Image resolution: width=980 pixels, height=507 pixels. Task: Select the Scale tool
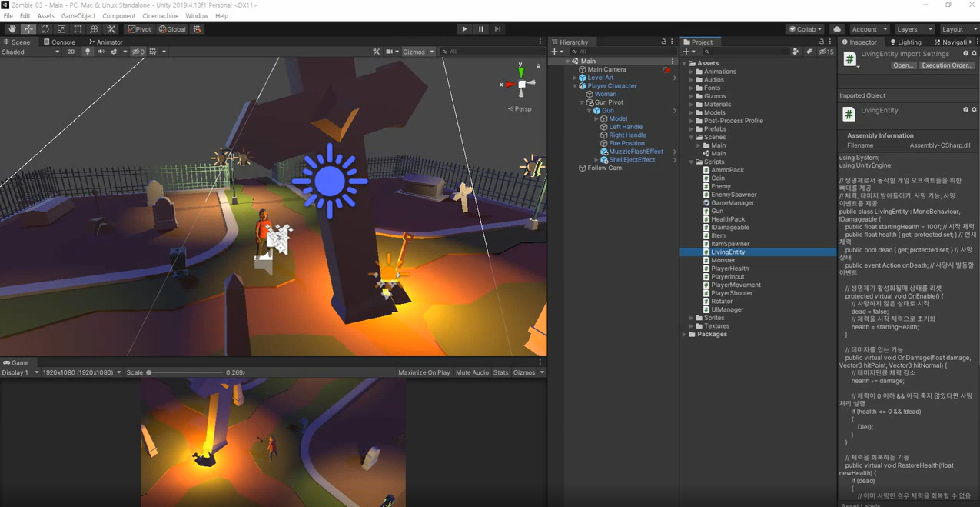pyautogui.click(x=61, y=29)
